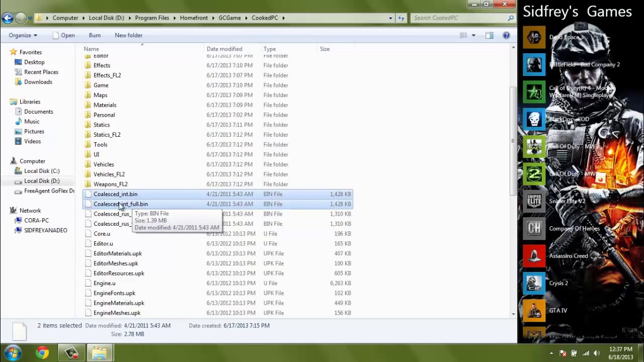644x362 pixels.
Task: Select the EditorResources.upk file
Action: (x=119, y=274)
